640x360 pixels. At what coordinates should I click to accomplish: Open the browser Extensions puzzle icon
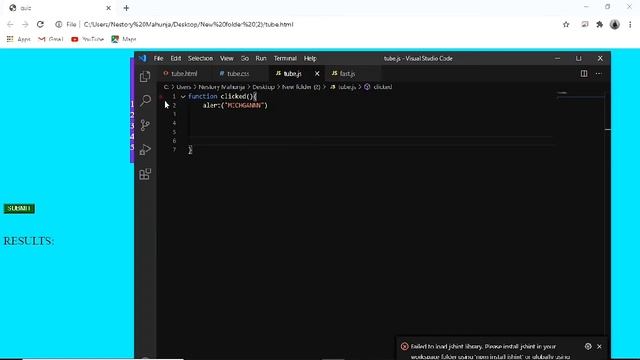600,24
